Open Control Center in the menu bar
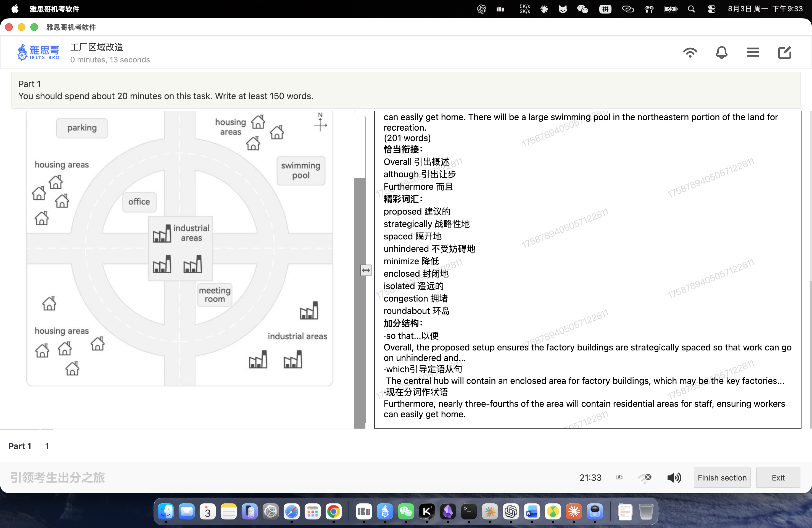The height and width of the screenshot is (528, 812). [711, 9]
